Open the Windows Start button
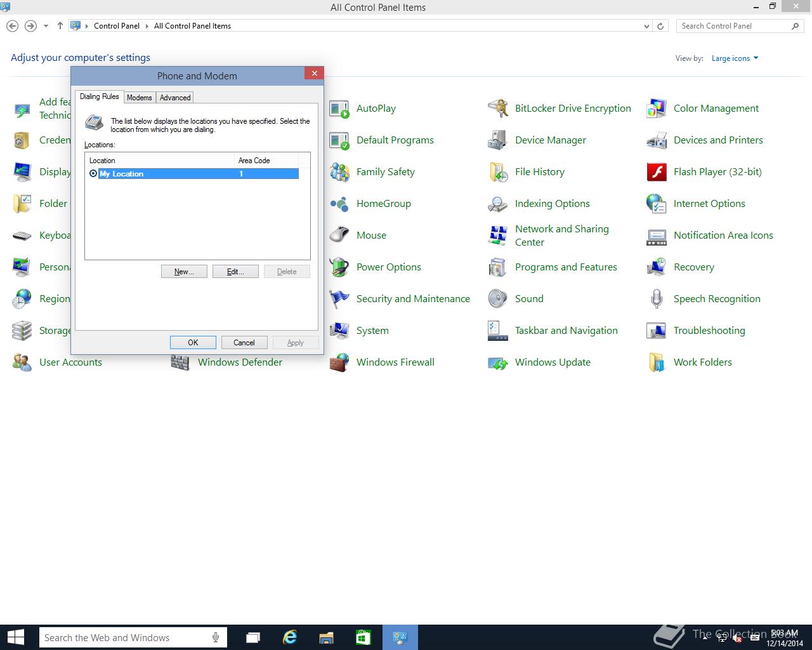The width and height of the screenshot is (812, 650). pos(15,637)
